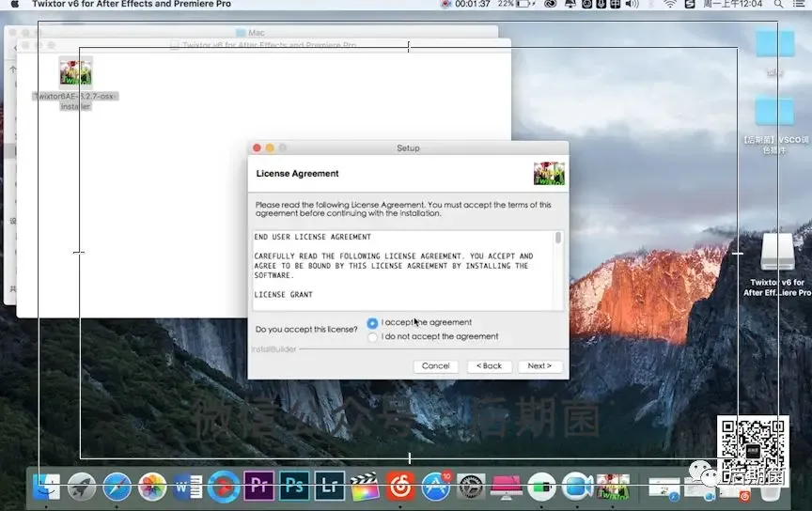Launch Adobe Photoshop from dock

click(294, 486)
